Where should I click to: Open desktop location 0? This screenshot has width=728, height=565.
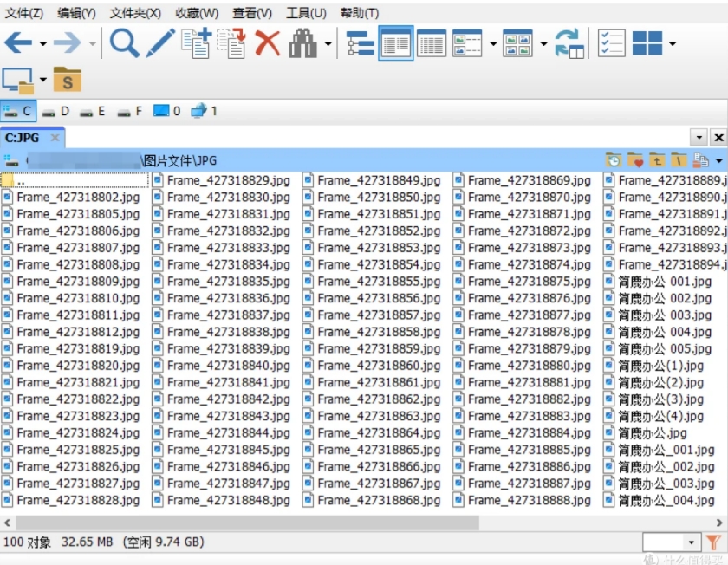[166, 111]
